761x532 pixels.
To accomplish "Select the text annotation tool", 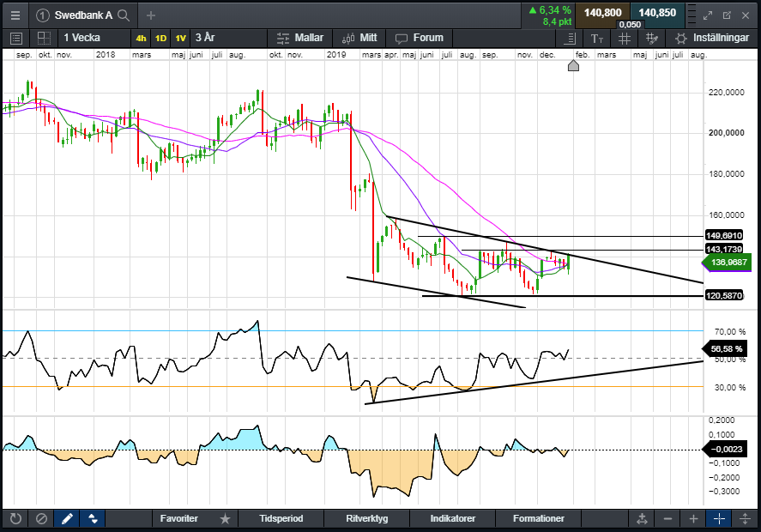I will point(597,39).
